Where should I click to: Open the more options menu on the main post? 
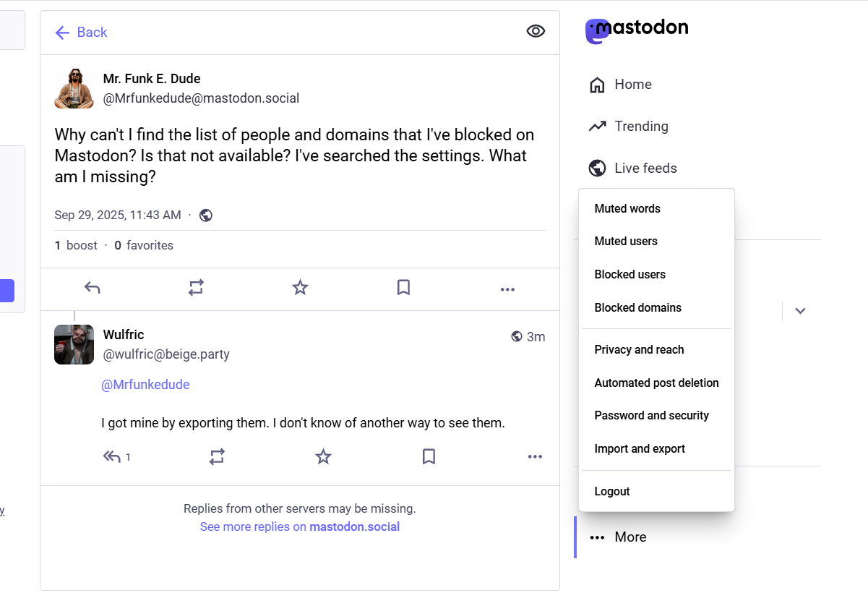click(x=507, y=289)
